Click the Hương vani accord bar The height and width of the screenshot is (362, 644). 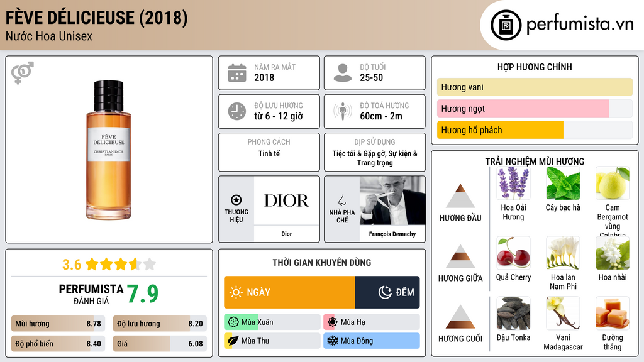pos(535,87)
